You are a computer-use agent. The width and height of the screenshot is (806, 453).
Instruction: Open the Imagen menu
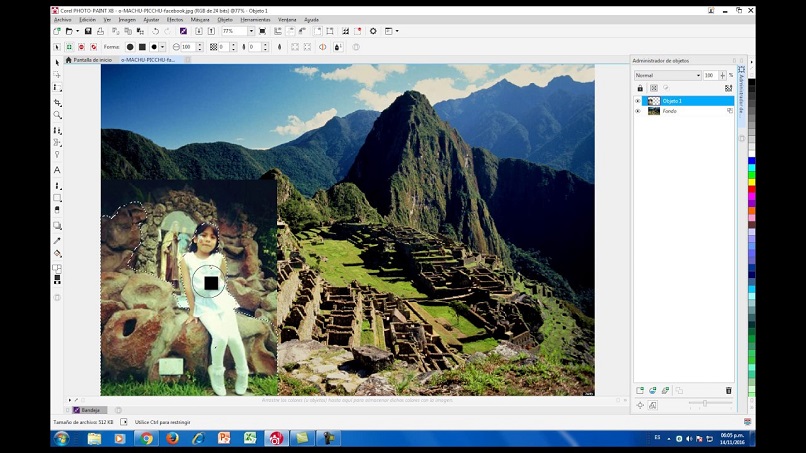127,20
